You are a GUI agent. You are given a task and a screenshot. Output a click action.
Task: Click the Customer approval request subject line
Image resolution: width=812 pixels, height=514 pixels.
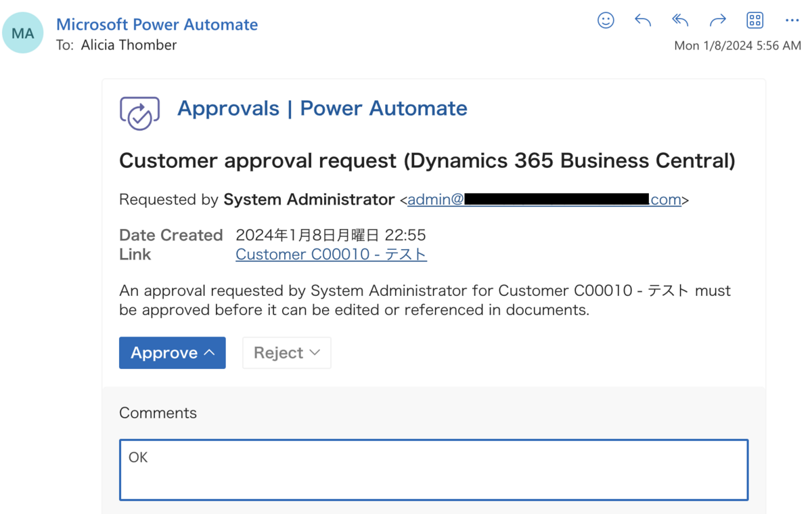click(x=426, y=160)
